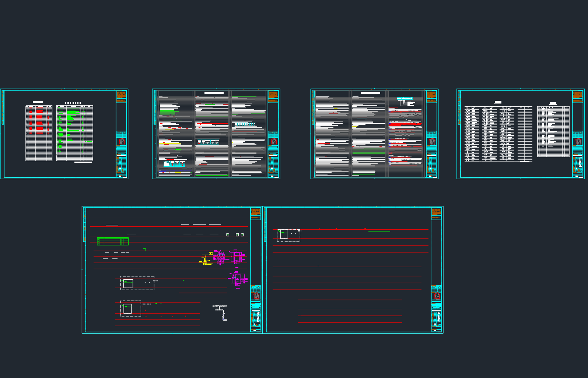The image size is (588, 378).
Task: Click the red logo in the third sheet's title block
Action: pos(432,141)
